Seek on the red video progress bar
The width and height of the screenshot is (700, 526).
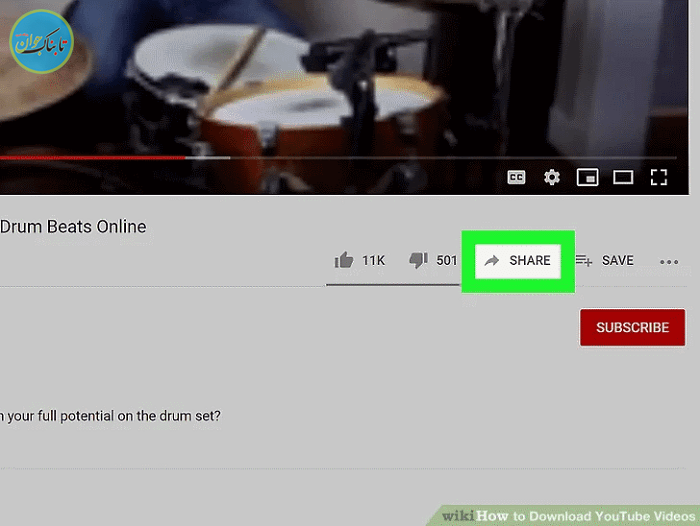tap(92, 158)
